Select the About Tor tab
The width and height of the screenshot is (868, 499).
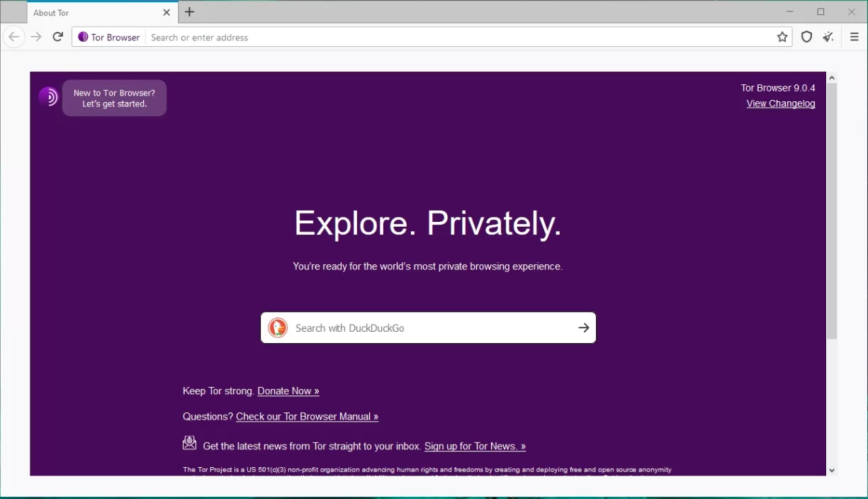(101, 13)
